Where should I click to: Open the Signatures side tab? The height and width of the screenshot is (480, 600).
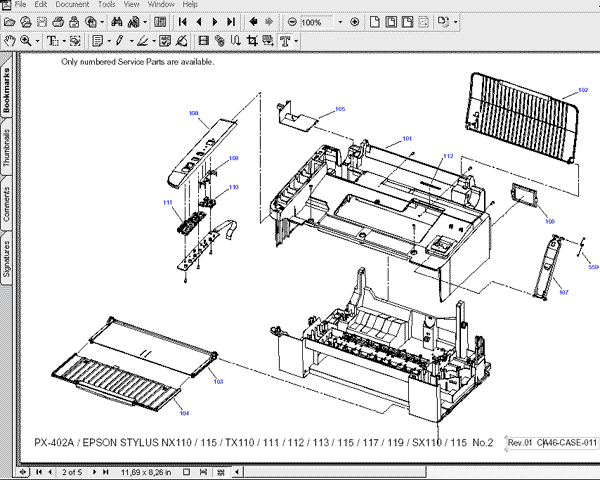[7, 258]
